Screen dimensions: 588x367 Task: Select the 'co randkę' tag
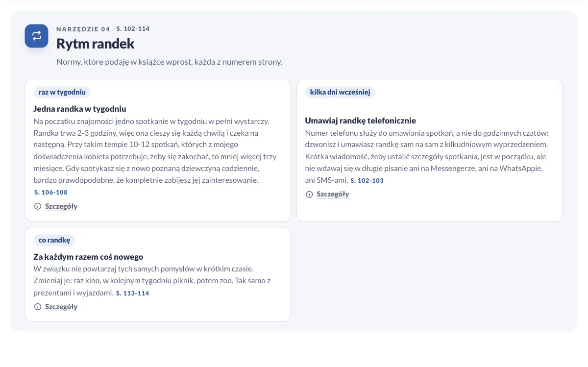pos(54,240)
